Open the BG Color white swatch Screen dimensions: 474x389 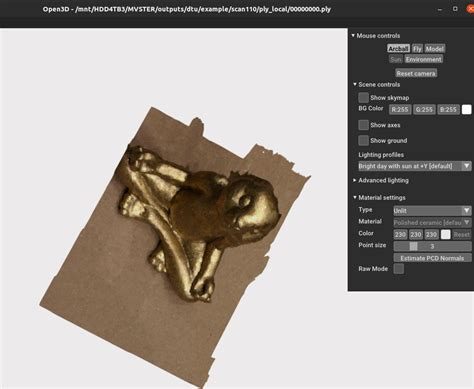coord(467,109)
